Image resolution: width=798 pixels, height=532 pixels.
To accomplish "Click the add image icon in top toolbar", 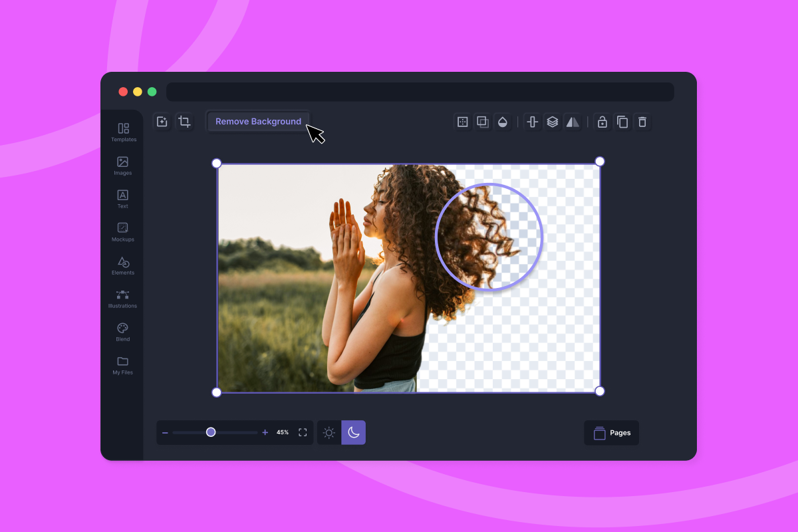I will pyautogui.click(x=162, y=122).
